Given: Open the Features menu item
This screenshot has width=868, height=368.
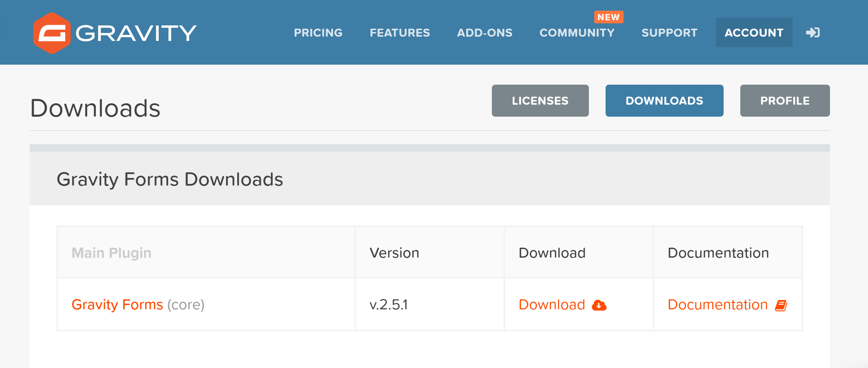Looking at the screenshot, I should tap(400, 33).
